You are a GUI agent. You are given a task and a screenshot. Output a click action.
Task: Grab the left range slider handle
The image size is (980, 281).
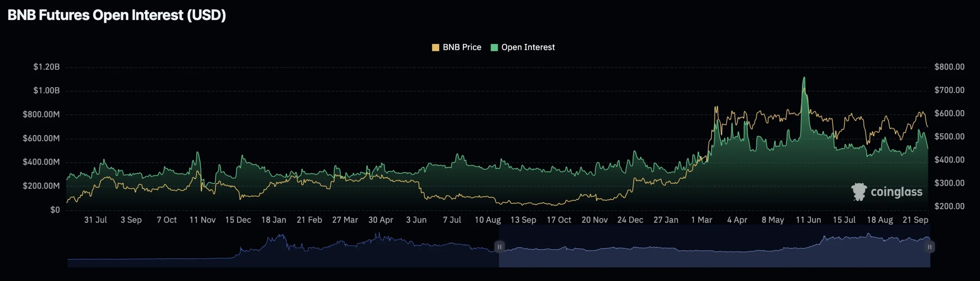coord(499,247)
